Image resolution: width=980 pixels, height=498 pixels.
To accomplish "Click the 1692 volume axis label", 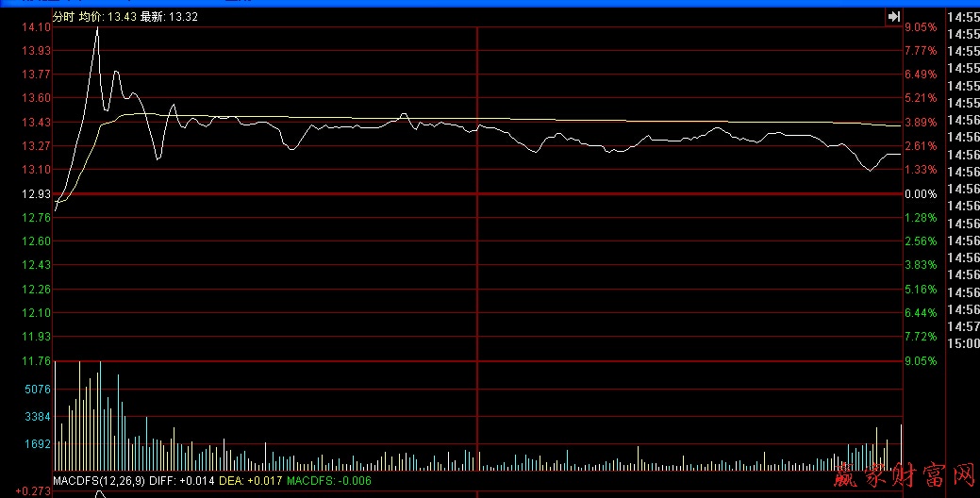I will pos(37,441).
